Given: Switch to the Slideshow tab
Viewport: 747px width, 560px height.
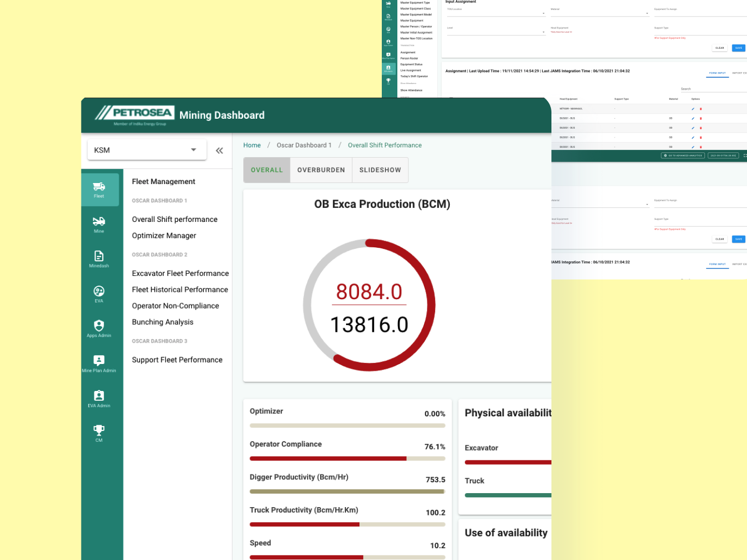Looking at the screenshot, I should click(380, 170).
